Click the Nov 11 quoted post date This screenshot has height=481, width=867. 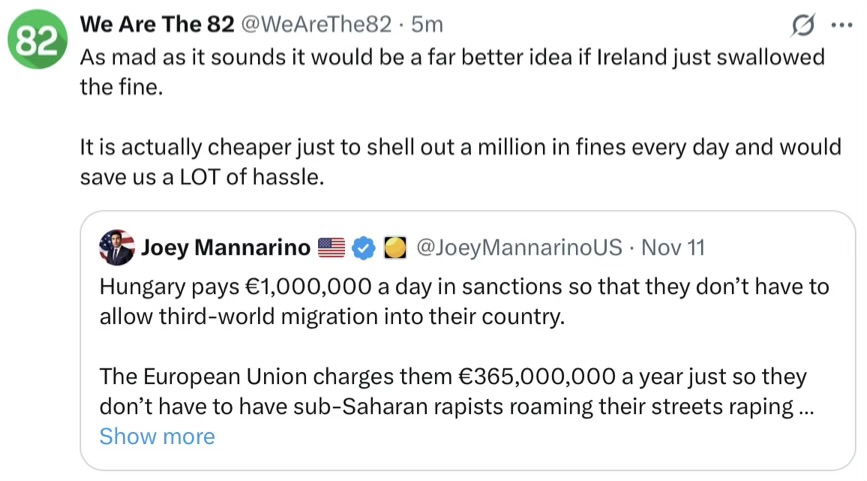(673, 247)
